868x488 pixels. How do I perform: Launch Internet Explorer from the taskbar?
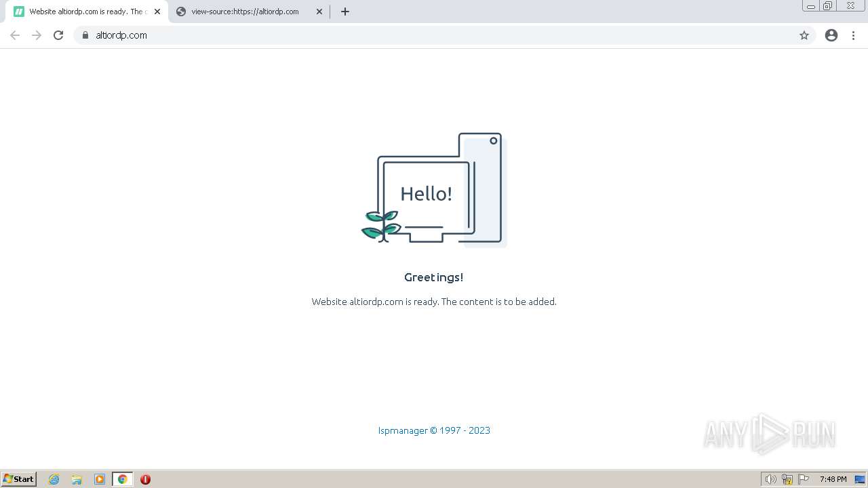pyautogui.click(x=54, y=479)
